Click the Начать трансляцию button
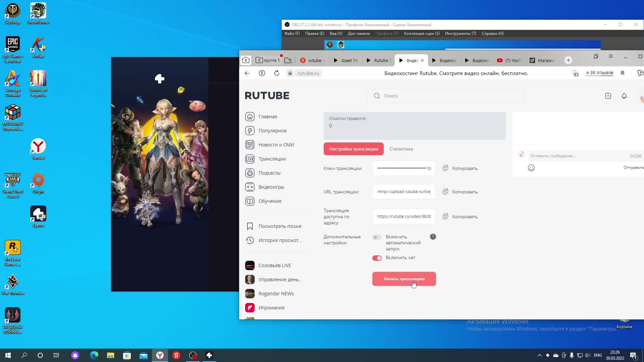The image size is (644, 362). point(404,279)
